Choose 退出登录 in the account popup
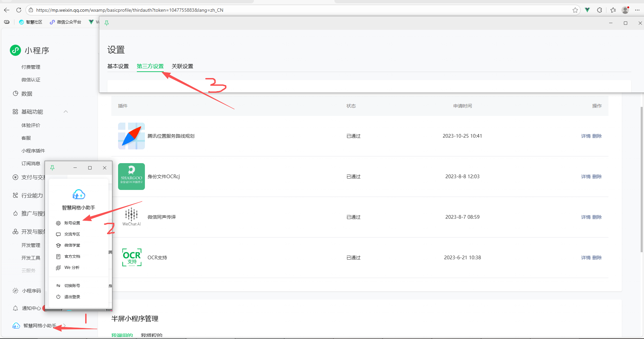Viewport: 644px width, 339px height. [72, 297]
